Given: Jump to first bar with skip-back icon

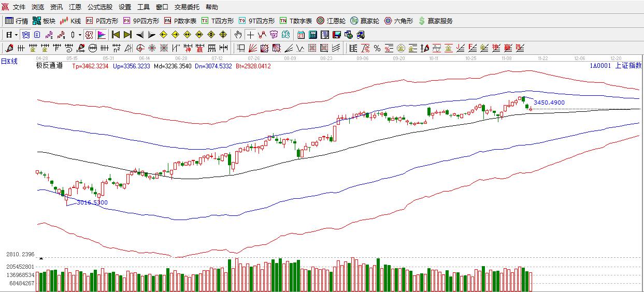Looking at the screenshot, I should point(116,35).
